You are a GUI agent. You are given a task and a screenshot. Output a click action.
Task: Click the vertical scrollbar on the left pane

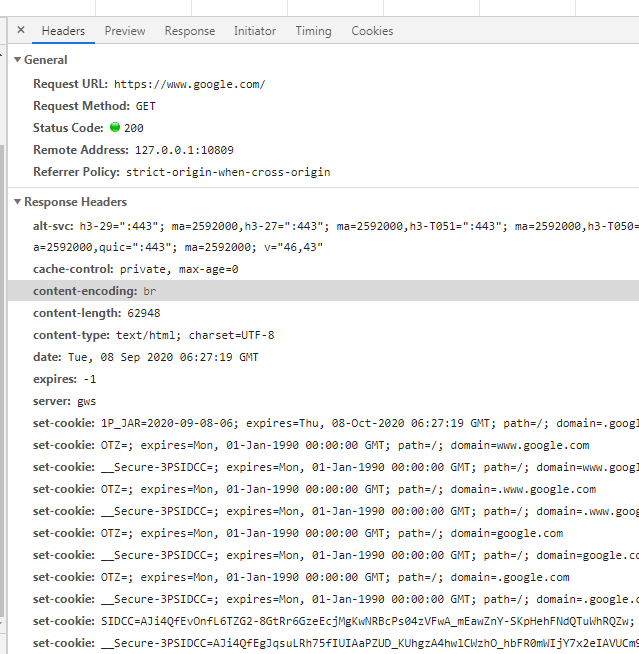(2, 380)
